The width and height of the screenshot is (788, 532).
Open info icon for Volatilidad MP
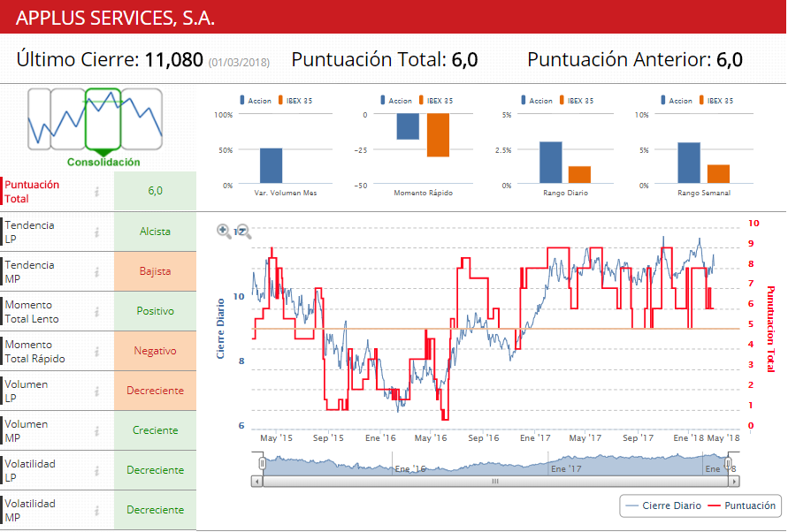97,511
